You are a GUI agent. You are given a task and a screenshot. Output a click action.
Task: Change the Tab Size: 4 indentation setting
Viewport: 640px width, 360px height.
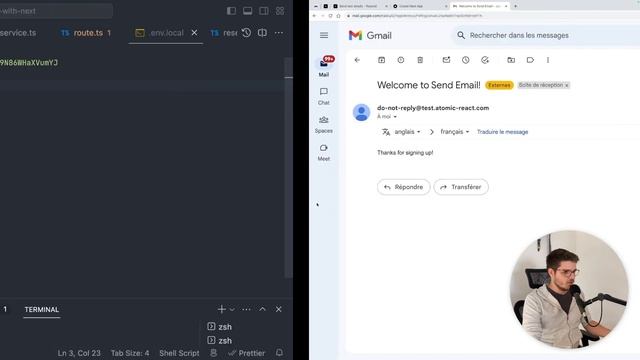click(130, 353)
